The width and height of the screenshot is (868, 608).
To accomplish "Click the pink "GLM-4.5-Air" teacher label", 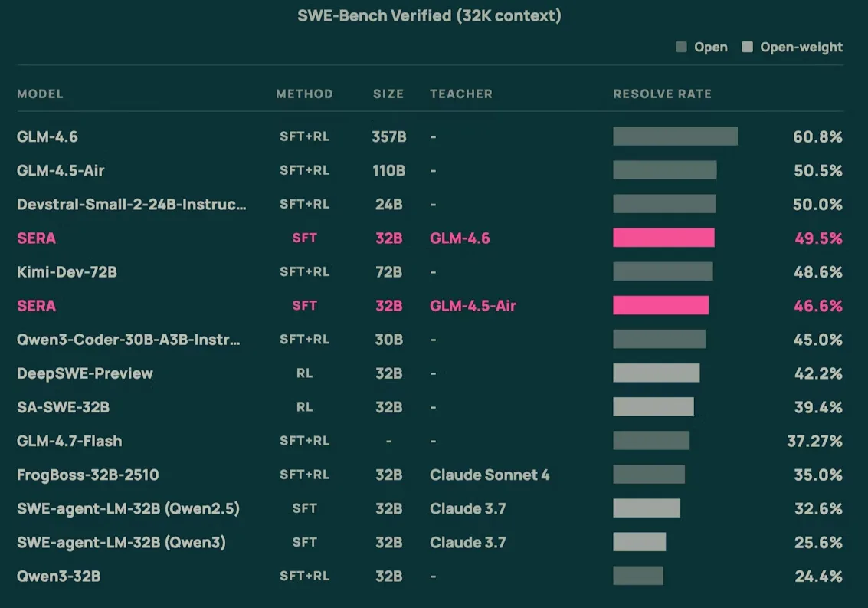I will pos(473,306).
